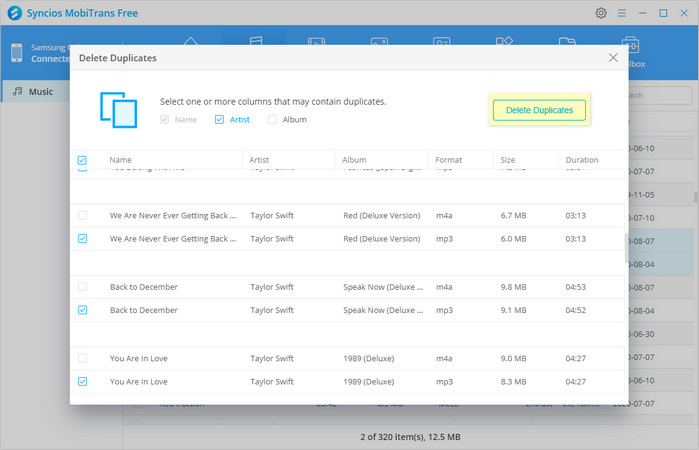Click the main window search field
The width and height of the screenshot is (699, 450).
[660, 95]
